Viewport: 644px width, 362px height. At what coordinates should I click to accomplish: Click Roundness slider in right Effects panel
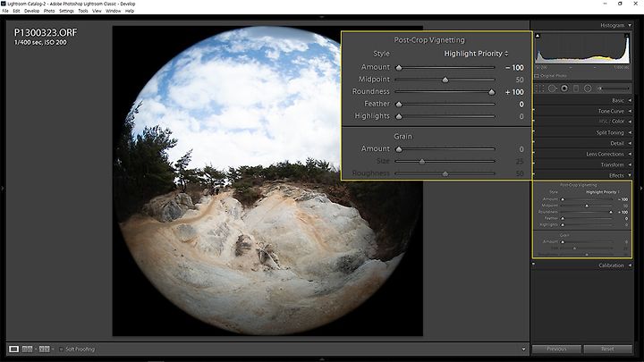587,212
